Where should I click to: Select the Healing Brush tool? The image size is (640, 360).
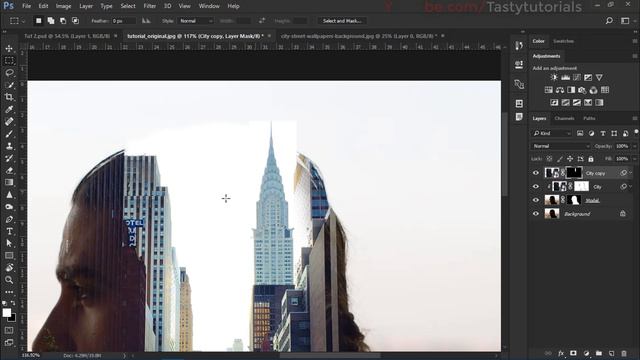(9, 122)
